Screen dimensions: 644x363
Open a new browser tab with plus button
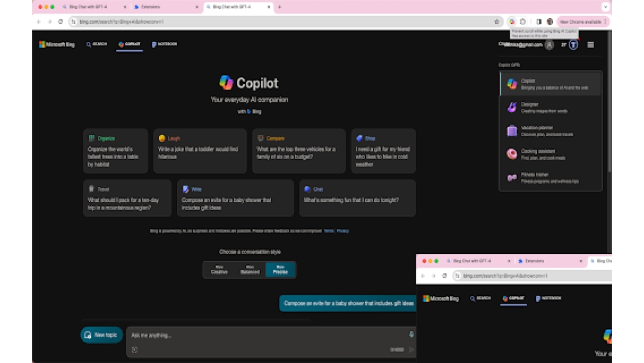tap(279, 7)
